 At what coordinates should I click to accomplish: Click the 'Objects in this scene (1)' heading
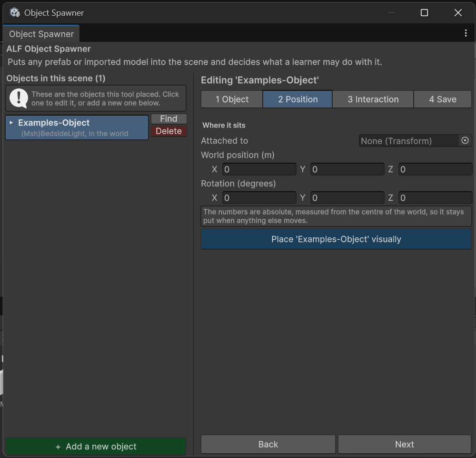(56, 78)
